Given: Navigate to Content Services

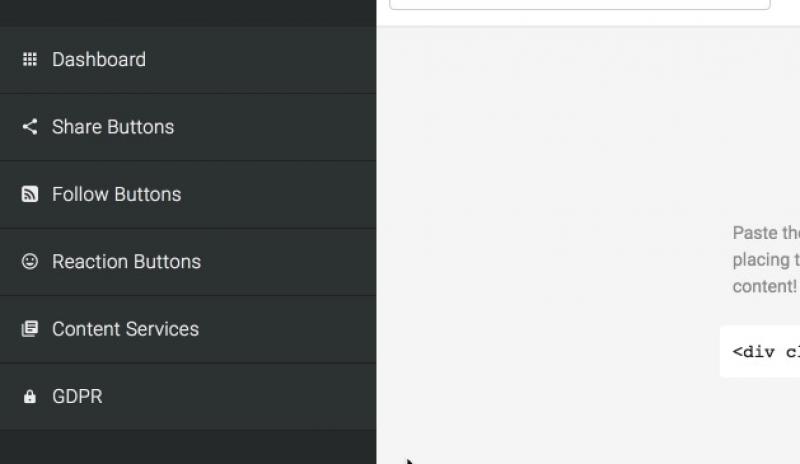Looking at the screenshot, I should click(125, 329).
